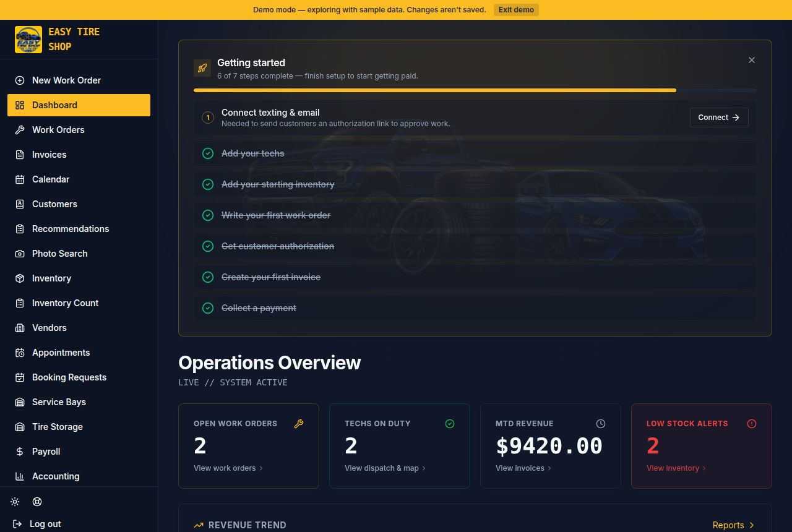
Task: Click the checkmark for Add your techs
Action: pyautogui.click(x=208, y=153)
